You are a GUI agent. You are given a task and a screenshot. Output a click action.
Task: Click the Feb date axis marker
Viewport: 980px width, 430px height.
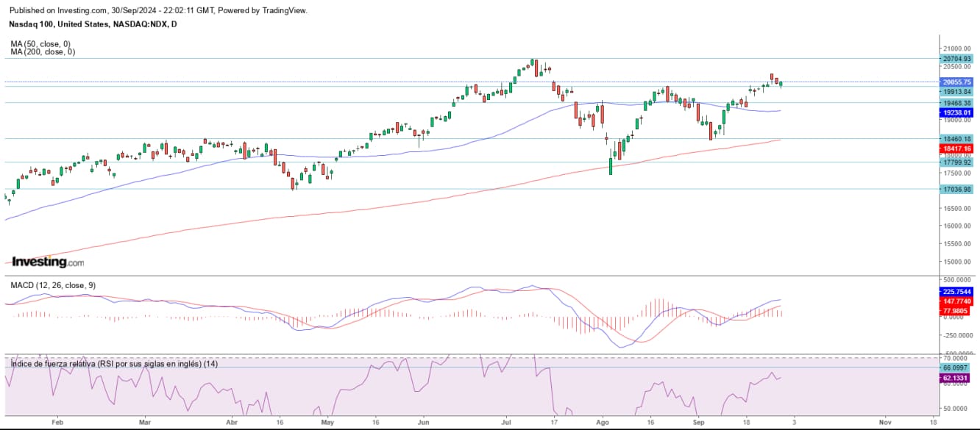click(x=57, y=423)
